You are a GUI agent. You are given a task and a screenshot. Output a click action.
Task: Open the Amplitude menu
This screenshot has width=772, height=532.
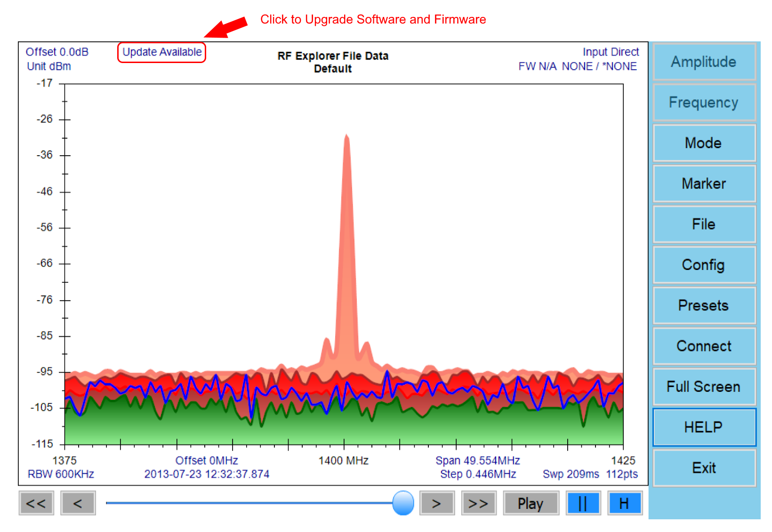point(704,62)
